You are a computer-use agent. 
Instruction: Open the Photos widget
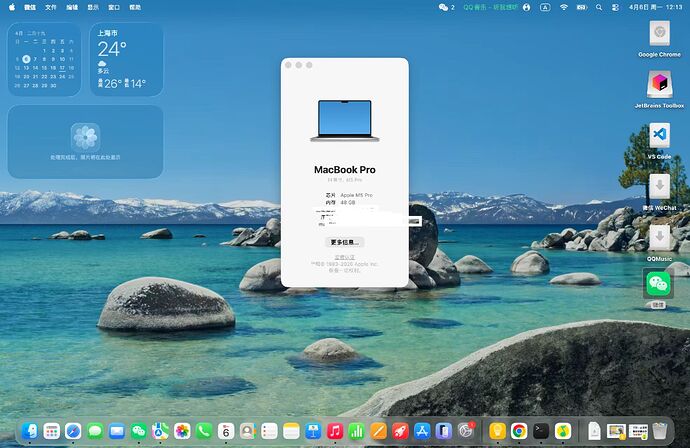tap(85, 142)
